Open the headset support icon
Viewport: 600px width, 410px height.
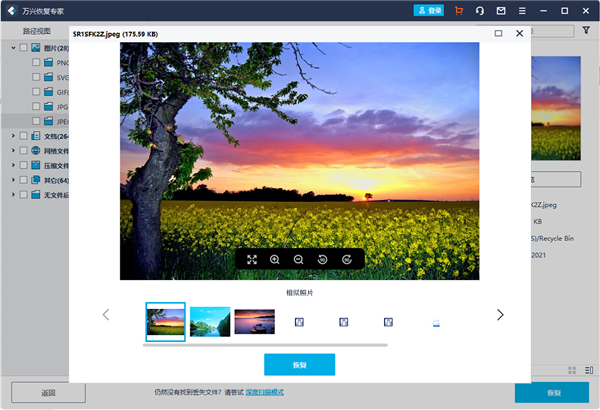click(x=480, y=10)
